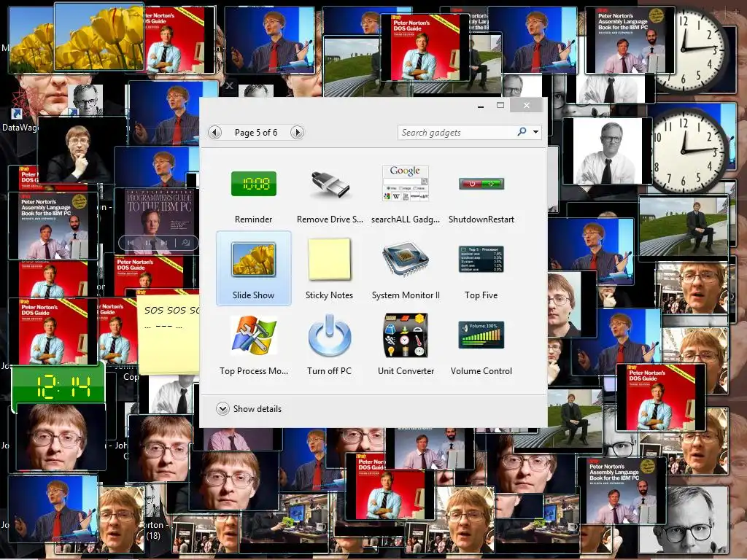Select the Turn off PC gadget icon

(329, 335)
